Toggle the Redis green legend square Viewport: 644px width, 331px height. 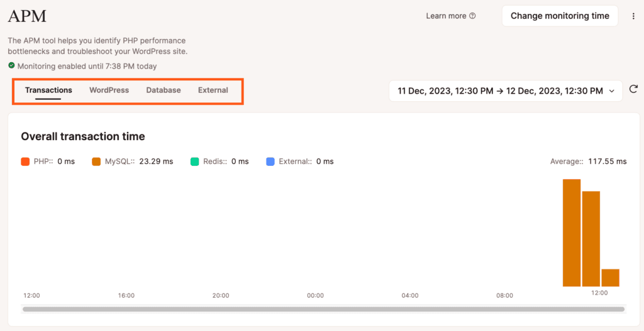pos(195,161)
